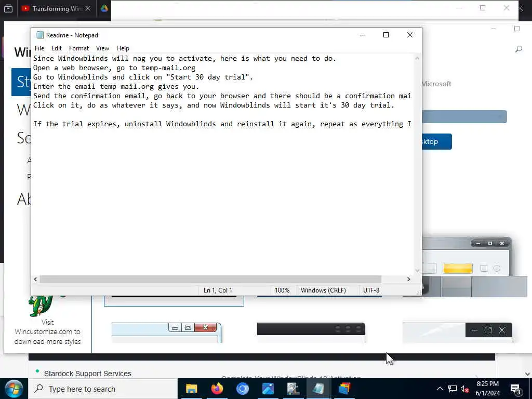Click the UTF-8 encoding status entry
This screenshot has height=399, width=532.
(371, 290)
